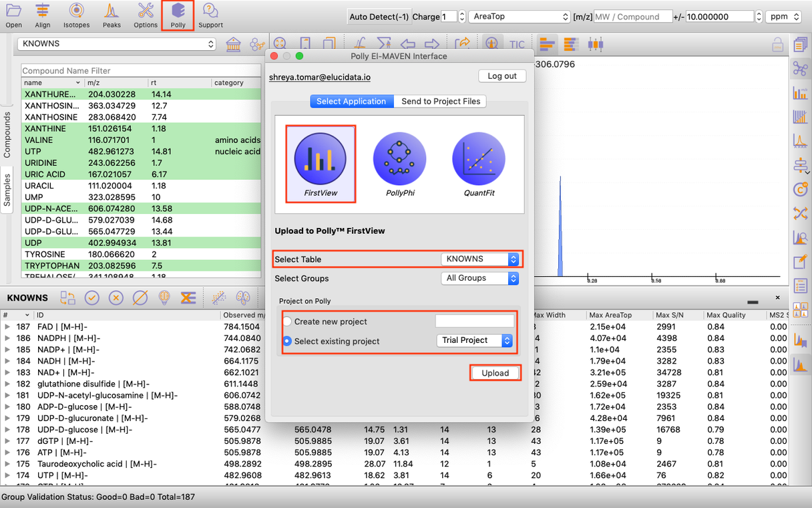Screen dimensions: 812x508
Task: Mark group as good with checkmark icon
Action: pyautogui.click(x=91, y=298)
